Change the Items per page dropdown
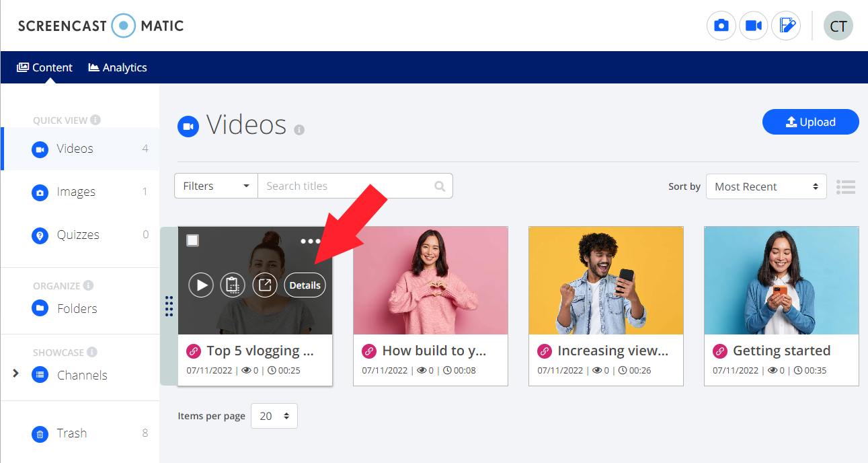The image size is (868, 463). (x=274, y=416)
